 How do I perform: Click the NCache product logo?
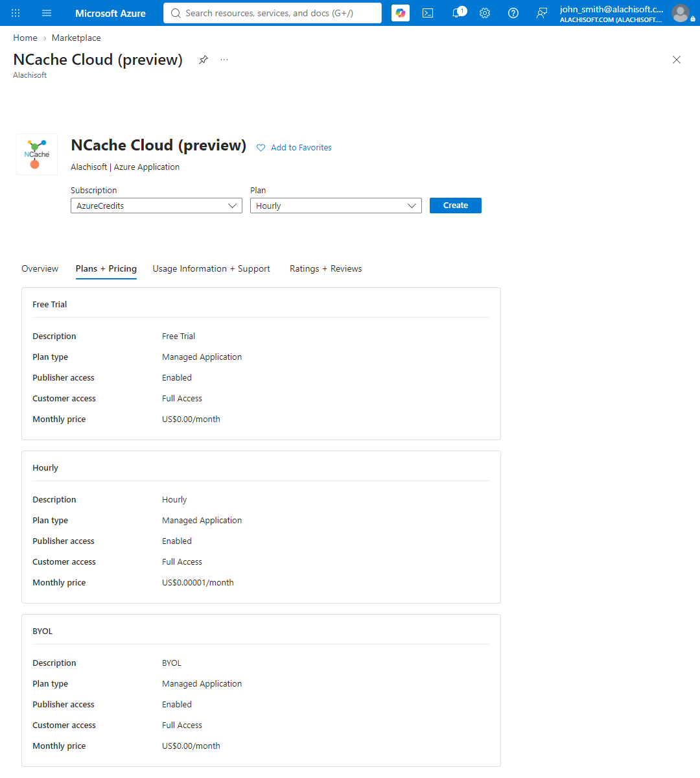coord(37,154)
